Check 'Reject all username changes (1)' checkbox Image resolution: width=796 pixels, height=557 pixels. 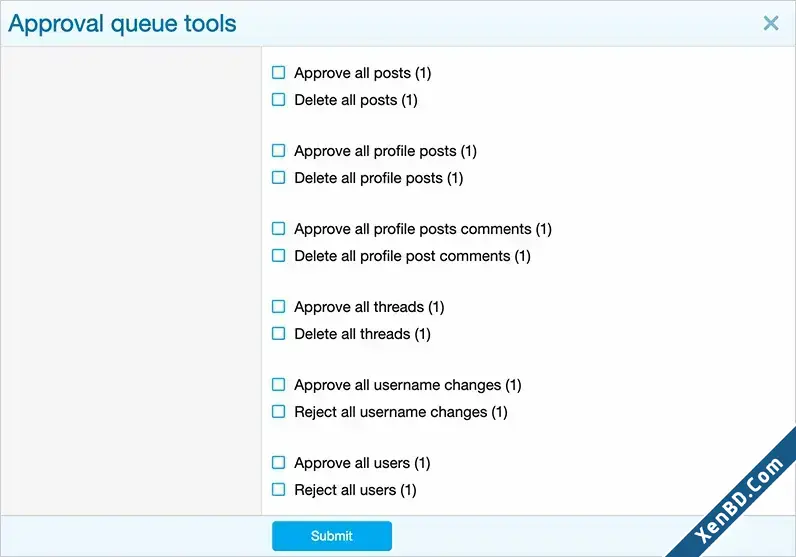pos(279,411)
